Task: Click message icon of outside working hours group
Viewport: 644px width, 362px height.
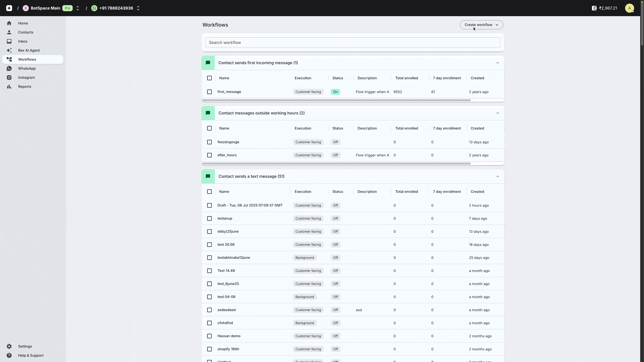Action: (208, 113)
